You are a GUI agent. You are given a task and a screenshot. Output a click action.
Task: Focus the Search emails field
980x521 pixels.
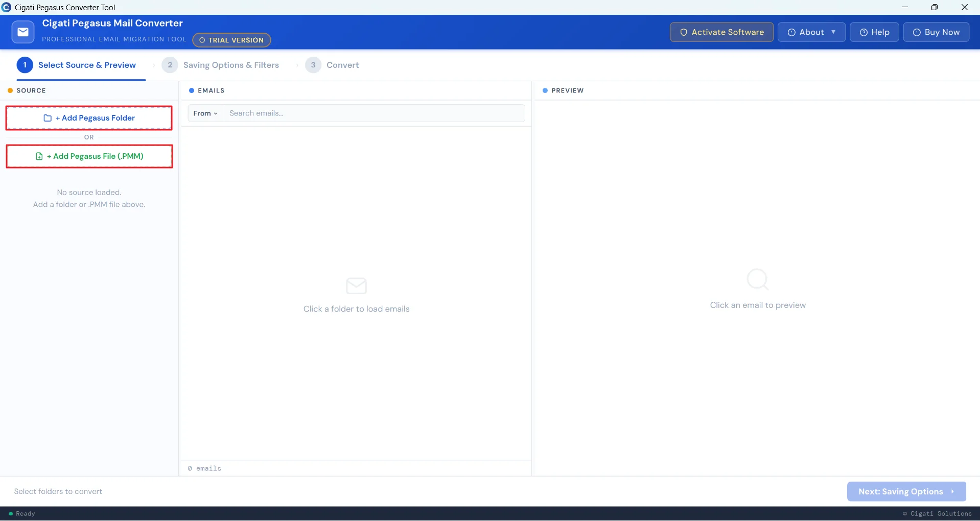click(375, 113)
